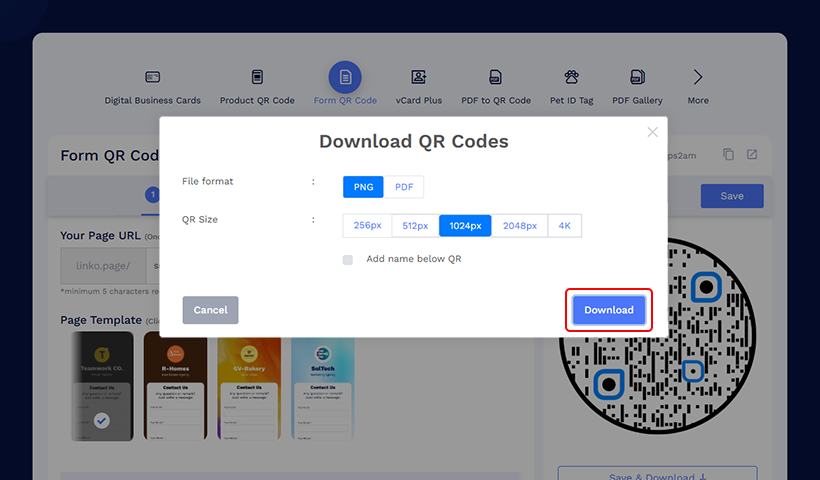
Task: Click the vCard Plus label
Action: point(418,100)
